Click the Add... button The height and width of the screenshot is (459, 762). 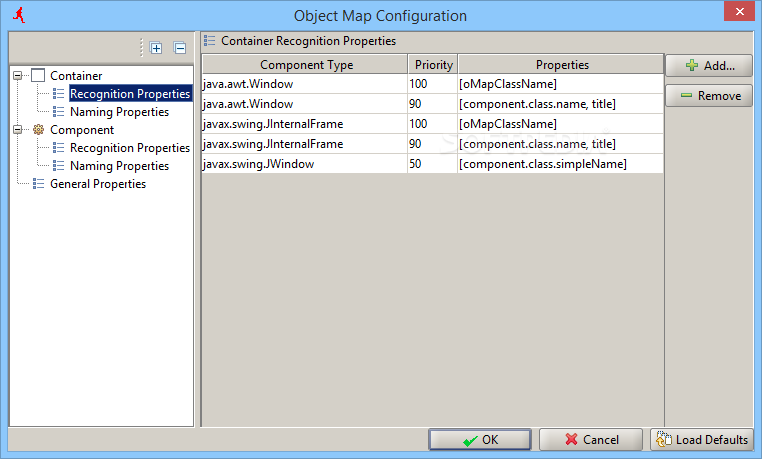tap(709, 66)
